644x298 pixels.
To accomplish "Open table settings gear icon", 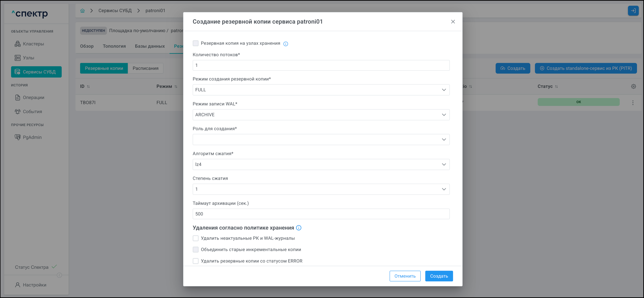I will (633, 86).
